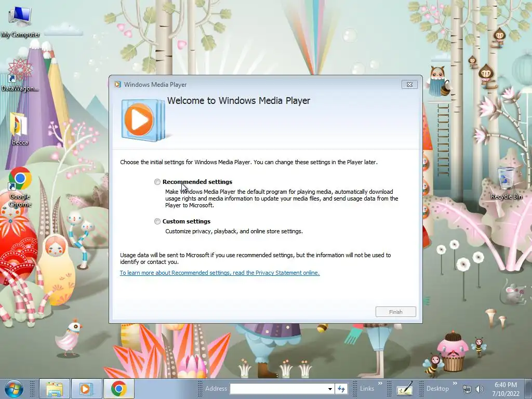
Task: Select the becca folder icon
Action: [19, 129]
